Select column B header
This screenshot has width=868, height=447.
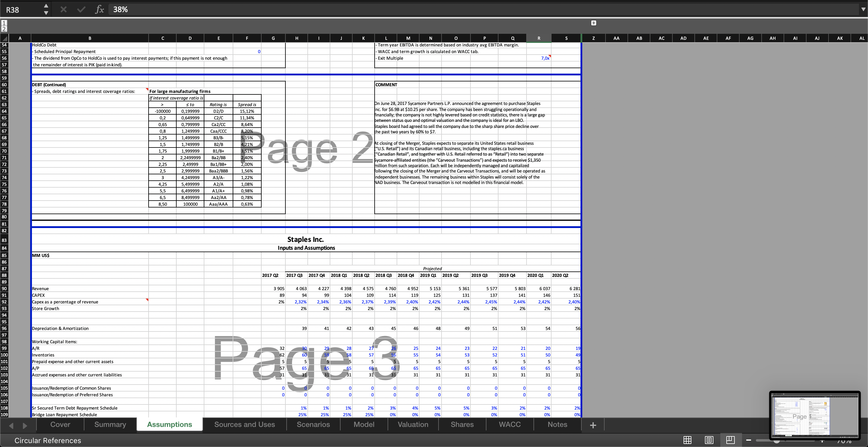pos(90,38)
